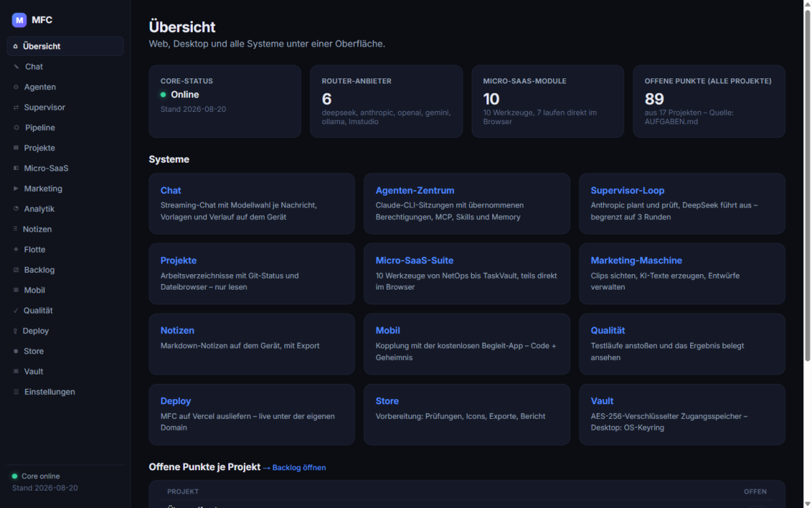
Task: Click the Backlog checkbox icon in the sidebar
Action: (x=16, y=269)
